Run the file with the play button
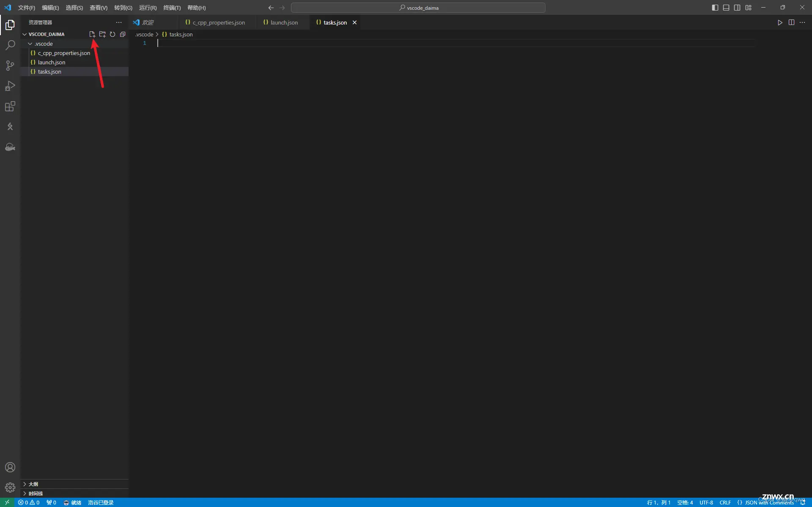 point(780,22)
